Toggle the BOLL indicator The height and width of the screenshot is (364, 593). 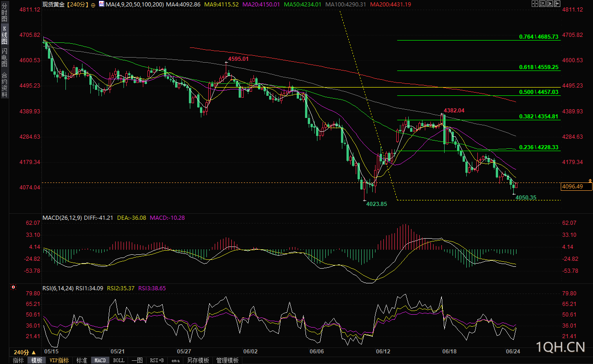pos(118,360)
